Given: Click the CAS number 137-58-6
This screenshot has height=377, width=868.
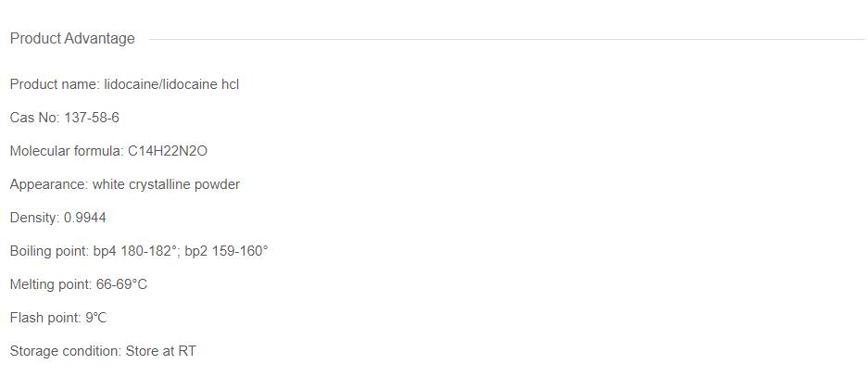Looking at the screenshot, I should [92, 118].
